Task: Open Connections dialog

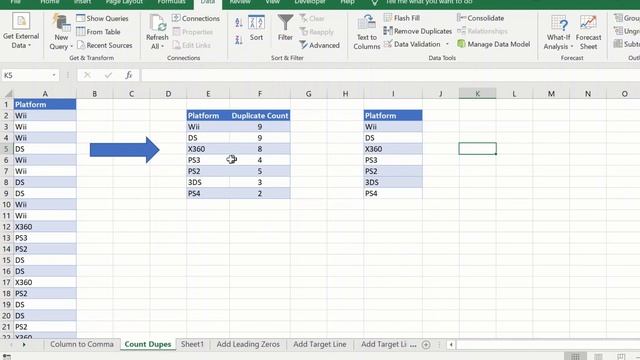Action: (x=196, y=18)
